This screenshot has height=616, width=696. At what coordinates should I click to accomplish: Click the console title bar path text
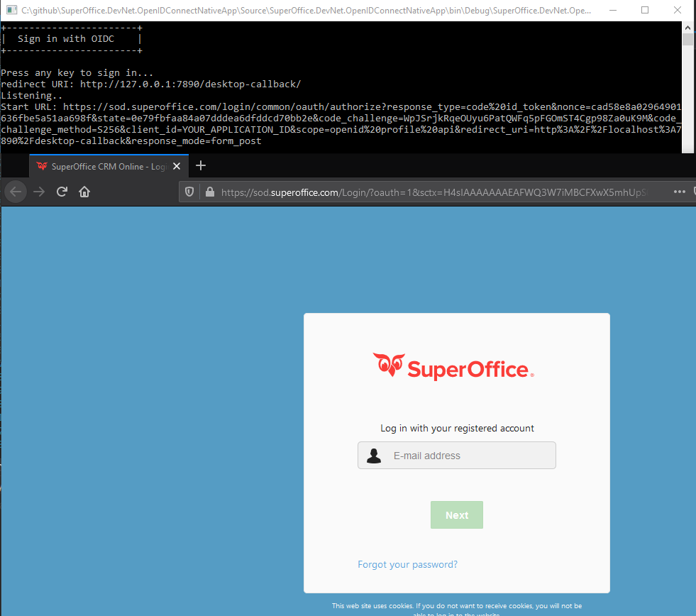point(306,10)
